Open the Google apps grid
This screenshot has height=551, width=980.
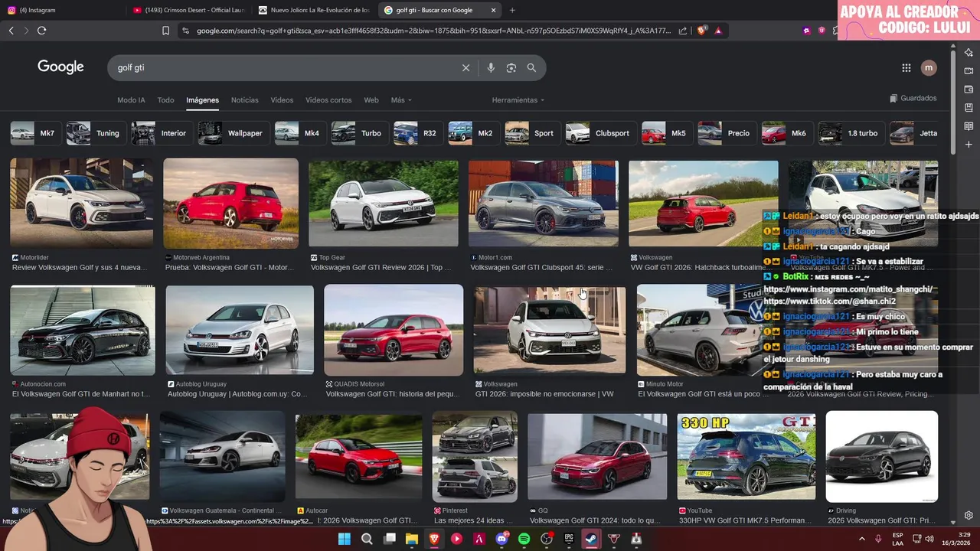coord(906,68)
